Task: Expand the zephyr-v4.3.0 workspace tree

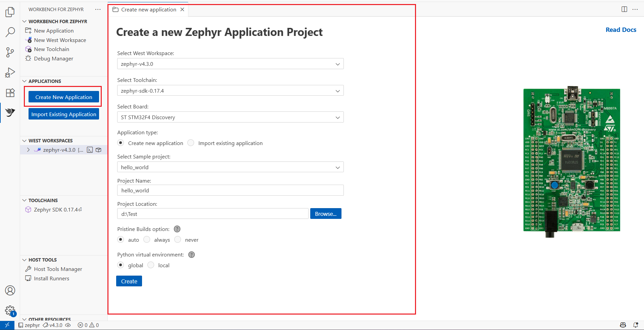Action: (28, 150)
